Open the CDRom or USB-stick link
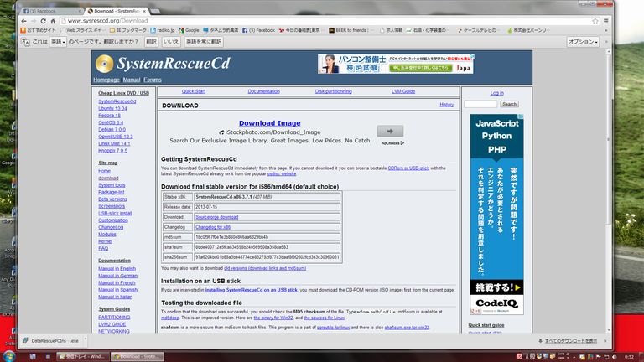The width and height of the screenshot is (644, 362). 408,168
